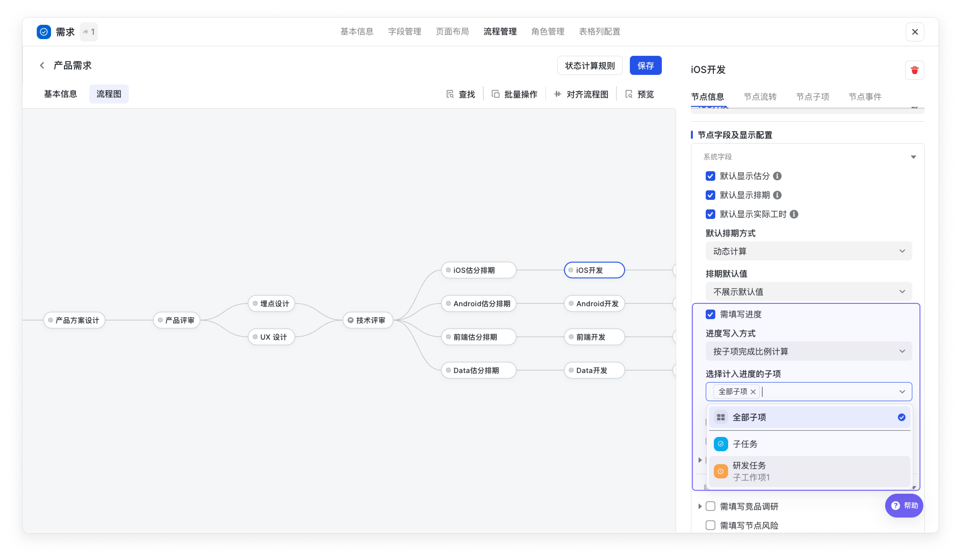Select 子任务 from the dropdown list
961x560 pixels.
[x=809, y=444]
